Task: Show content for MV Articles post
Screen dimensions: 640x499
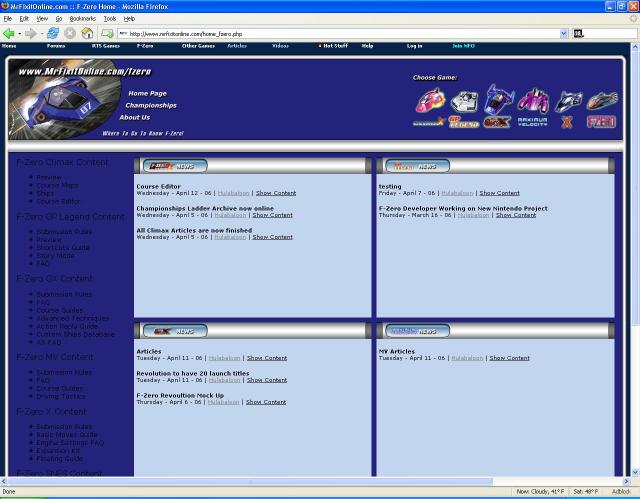Action: (509, 358)
